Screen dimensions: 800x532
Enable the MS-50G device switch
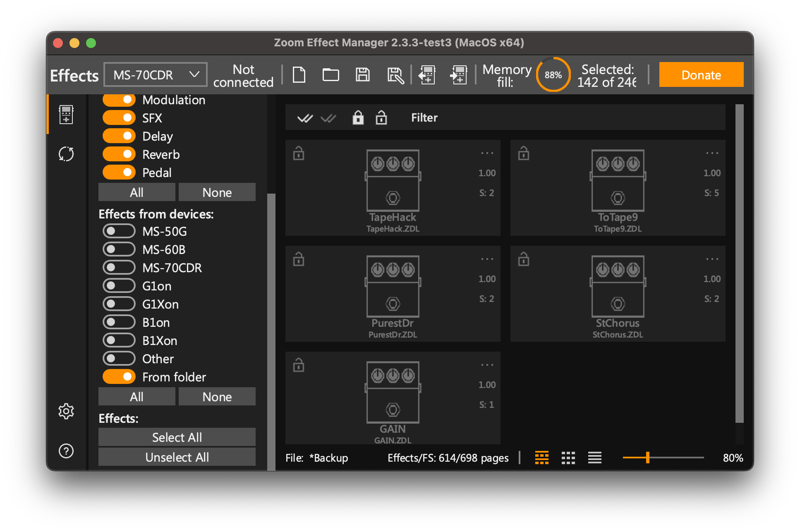tap(119, 231)
